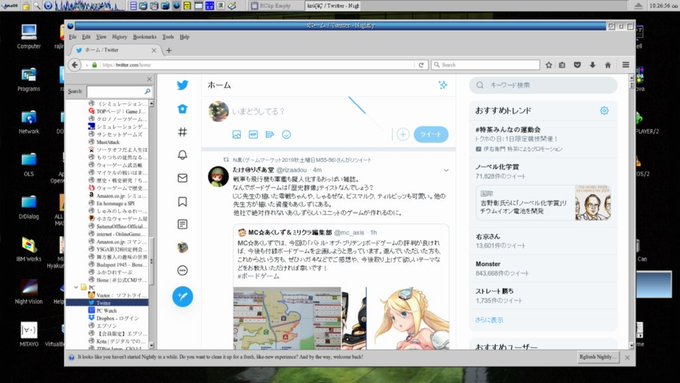Screen dimensions: 680x383
Task: Open the Help menu
Action: point(184,37)
